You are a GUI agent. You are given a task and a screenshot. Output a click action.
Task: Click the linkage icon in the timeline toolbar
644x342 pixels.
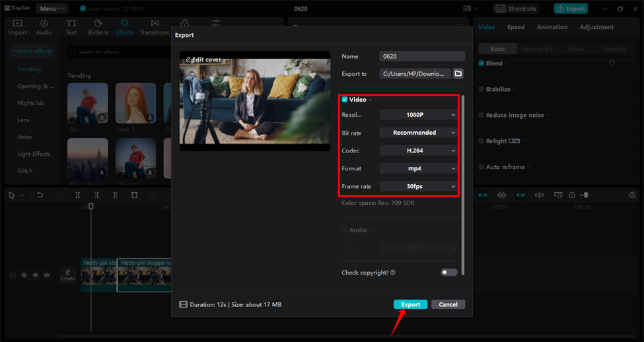[520, 195]
